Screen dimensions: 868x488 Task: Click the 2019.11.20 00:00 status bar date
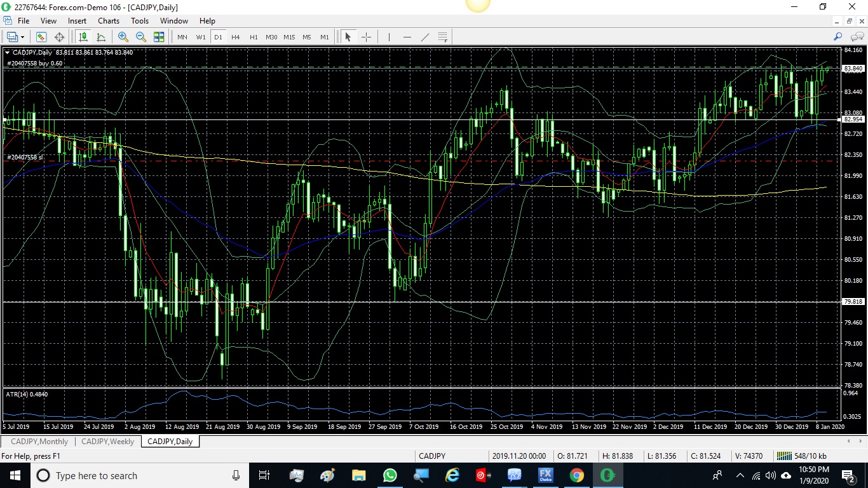[x=519, y=456]
